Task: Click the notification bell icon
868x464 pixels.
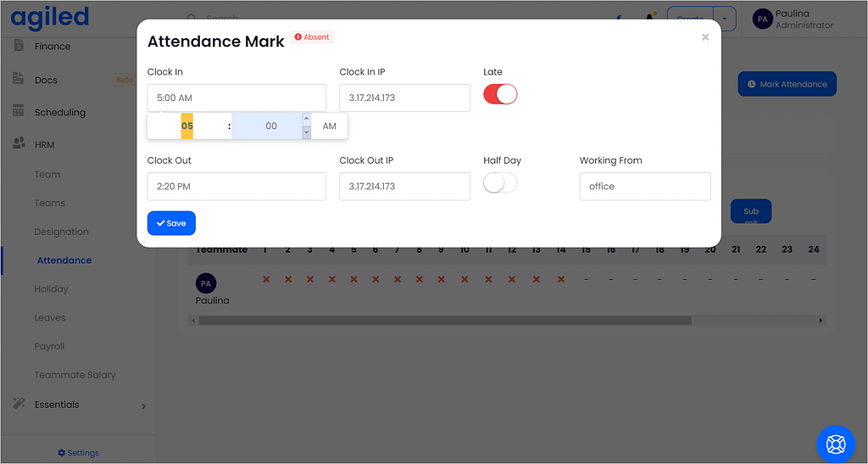Action: tap(650, 19)
